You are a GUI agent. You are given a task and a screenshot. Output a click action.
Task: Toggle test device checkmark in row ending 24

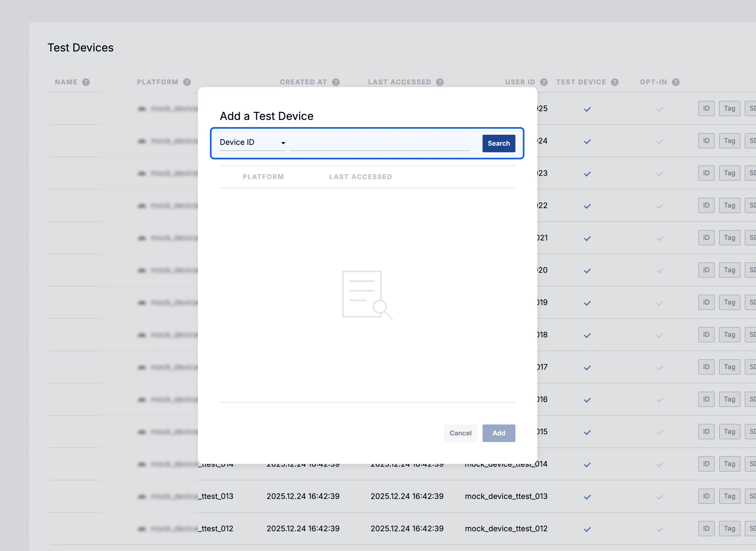coord(587,141)
